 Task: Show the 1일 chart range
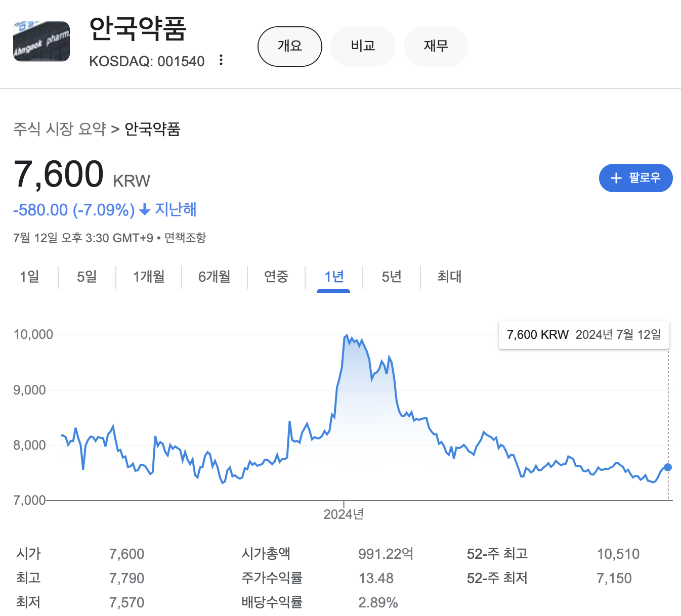pyautogui.click(x=29, y=277)
